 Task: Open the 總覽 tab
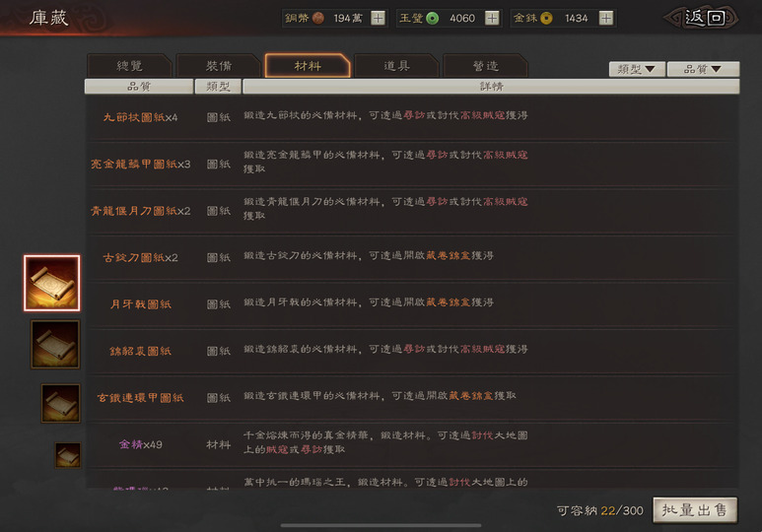point(129,66)
